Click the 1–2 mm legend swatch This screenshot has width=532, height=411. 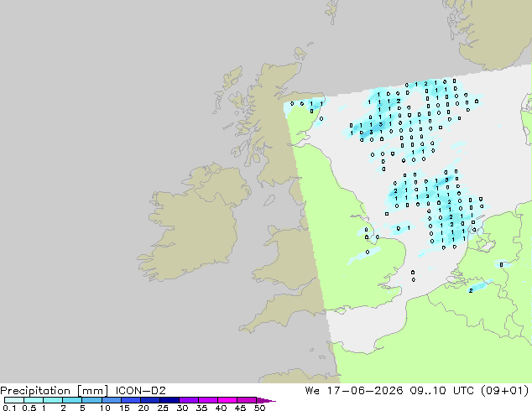pyautogui.click(x=53, y=400)
